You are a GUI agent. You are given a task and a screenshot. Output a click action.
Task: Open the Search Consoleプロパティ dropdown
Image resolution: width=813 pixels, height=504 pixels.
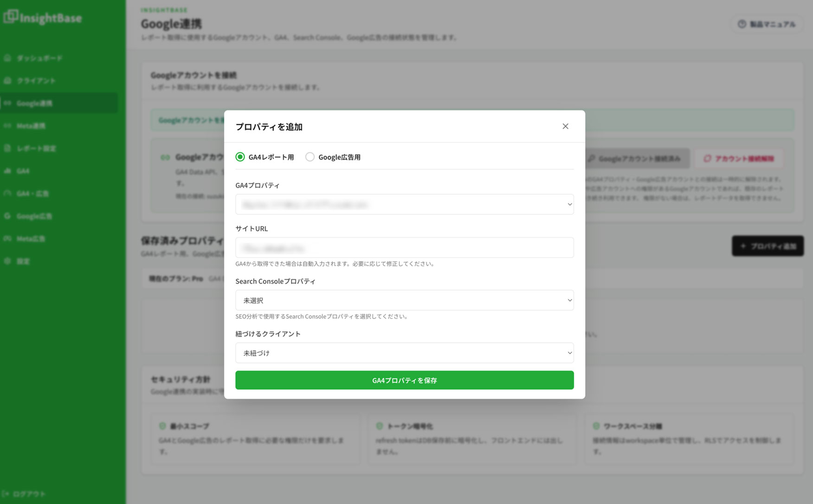(x=404, y=300)
